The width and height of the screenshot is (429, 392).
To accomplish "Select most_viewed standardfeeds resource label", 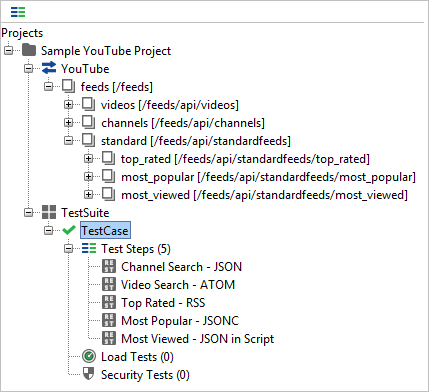I will tap(264, 195).
